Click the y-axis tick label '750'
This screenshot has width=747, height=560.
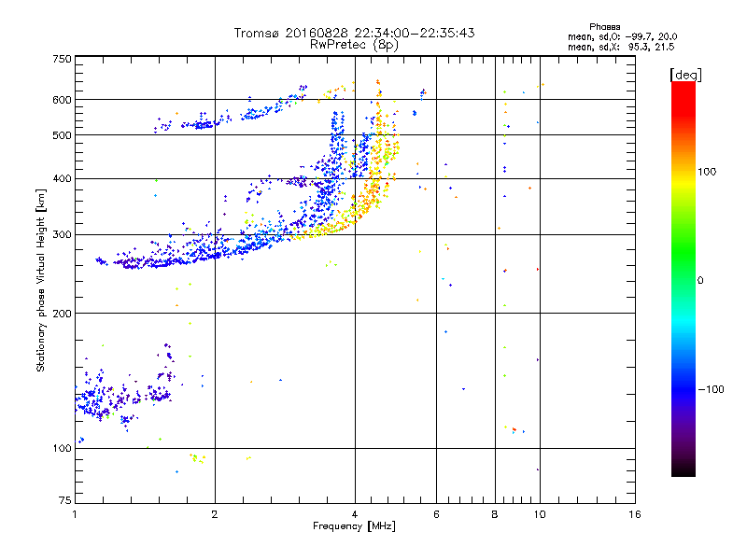point(62,59)
